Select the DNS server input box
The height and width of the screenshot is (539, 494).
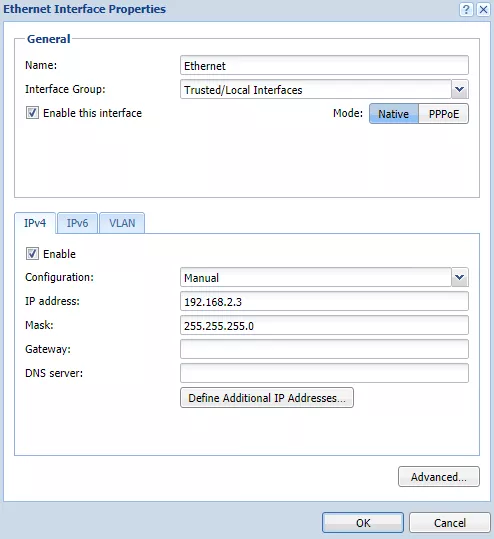click(x=324, y=373)
